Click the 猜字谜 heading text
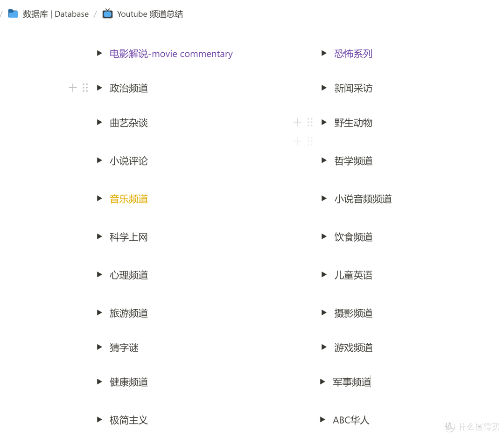The image size is (504, 437). (x=124, y=347)
